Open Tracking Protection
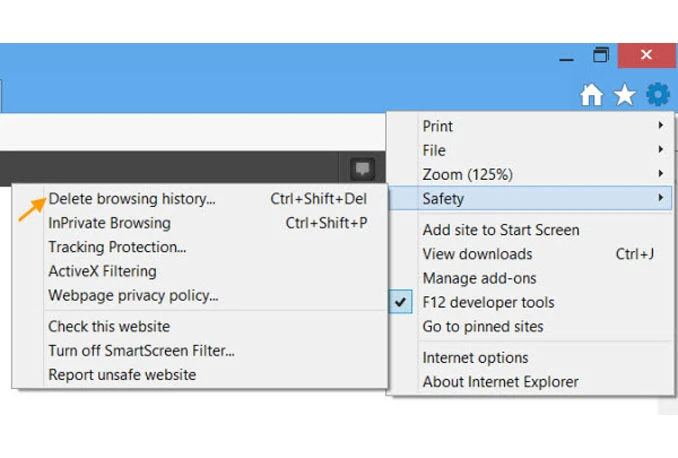 click(200, 247)
